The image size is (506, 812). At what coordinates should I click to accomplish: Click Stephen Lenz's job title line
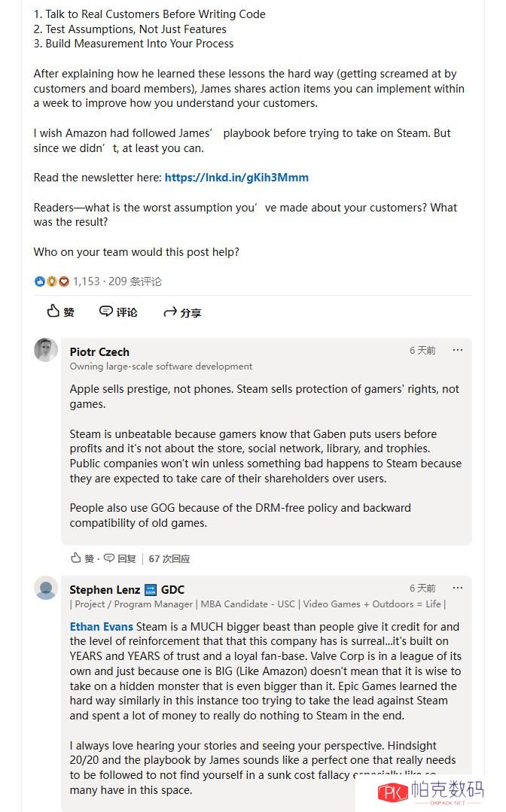258,604
